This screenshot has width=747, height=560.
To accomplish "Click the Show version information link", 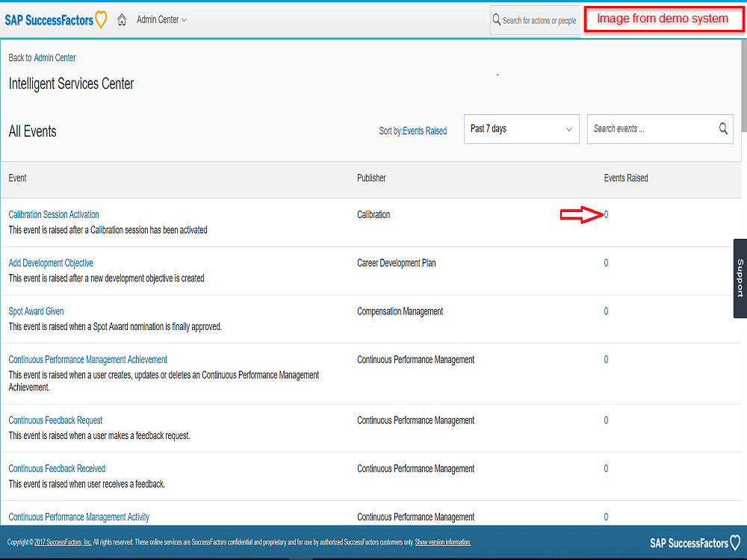I will [x=442, y=542].
